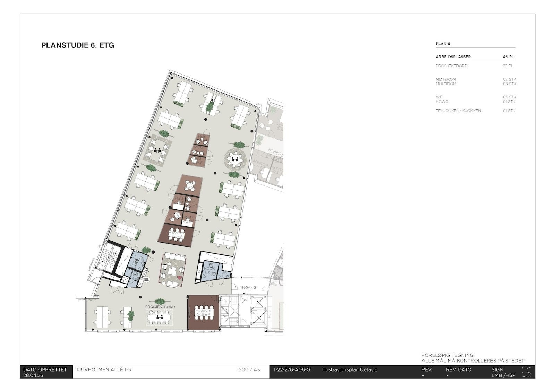Click the SIGN. label
The width and height of the screenshot is (555, 392).
tap(498, 369)
